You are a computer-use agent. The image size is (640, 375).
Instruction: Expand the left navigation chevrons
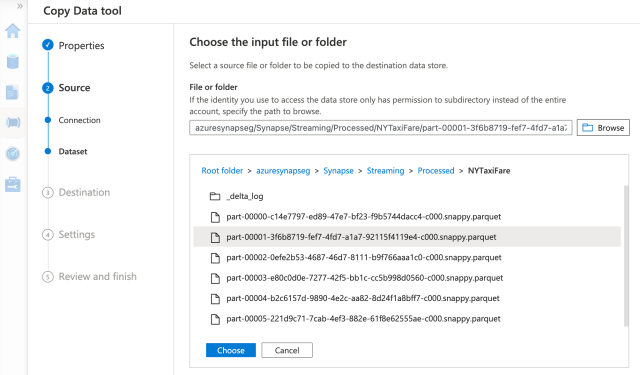tap(20, 6)
